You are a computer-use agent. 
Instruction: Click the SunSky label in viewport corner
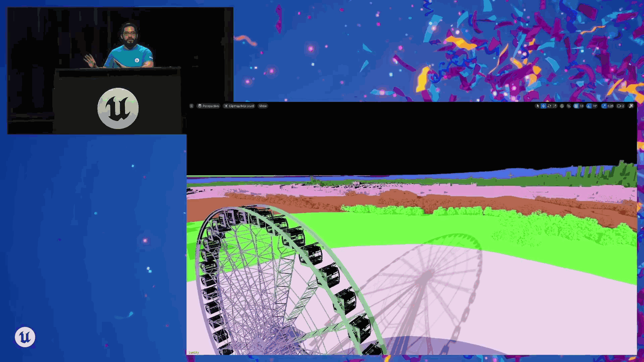pyautogui.click(x=194, y=352)
